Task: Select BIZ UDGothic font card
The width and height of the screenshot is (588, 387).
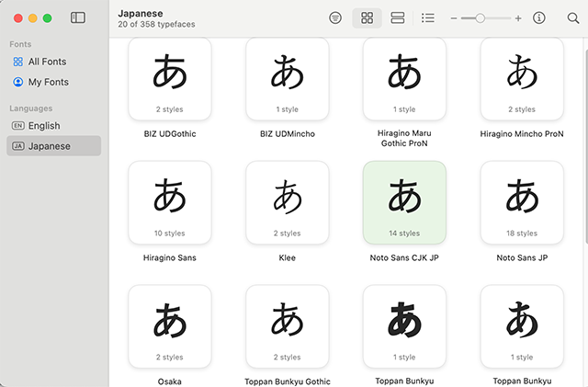Action: [x=170, y=79]
